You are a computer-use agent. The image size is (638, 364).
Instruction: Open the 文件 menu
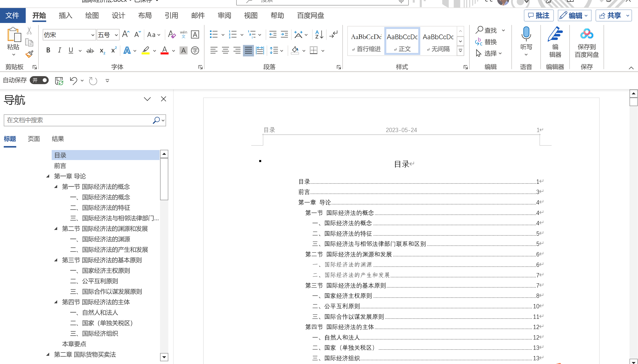click(x=12, y=15)
